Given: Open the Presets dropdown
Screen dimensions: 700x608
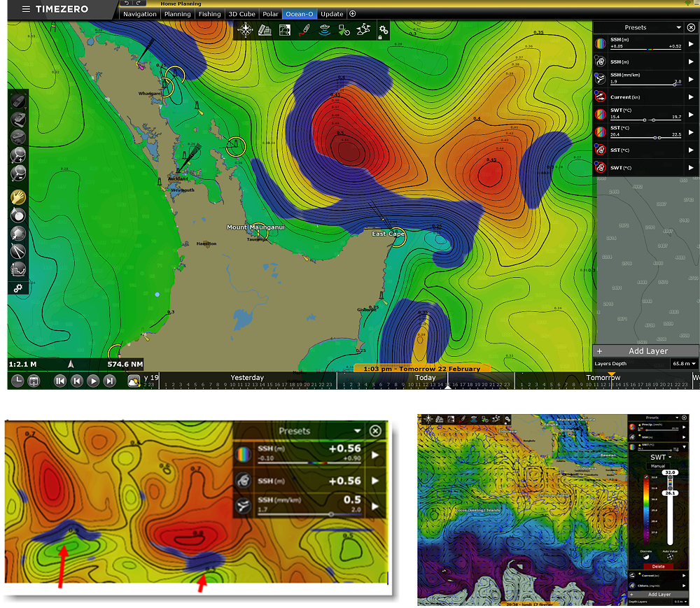Looking at the screenshot, I should (678, 27).
